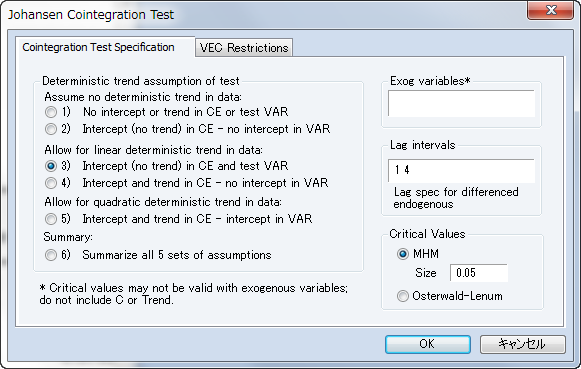581x369 pixels.
Task: Click the Osterwald-Lenum label text
Action: 457,296
